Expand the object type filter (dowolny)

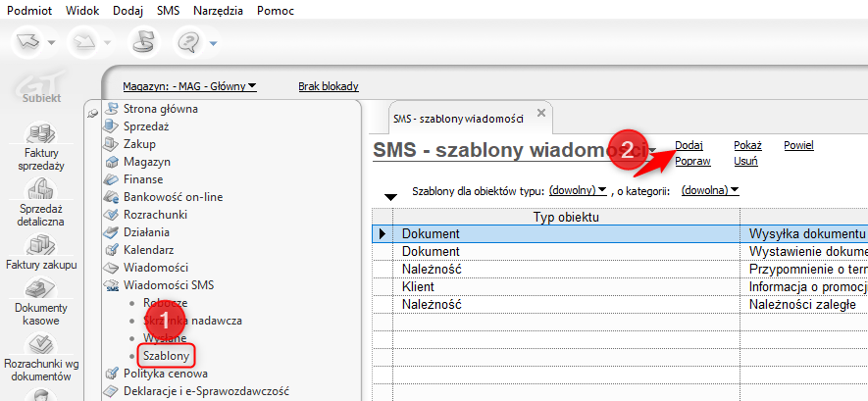click(x=579, y=190)
